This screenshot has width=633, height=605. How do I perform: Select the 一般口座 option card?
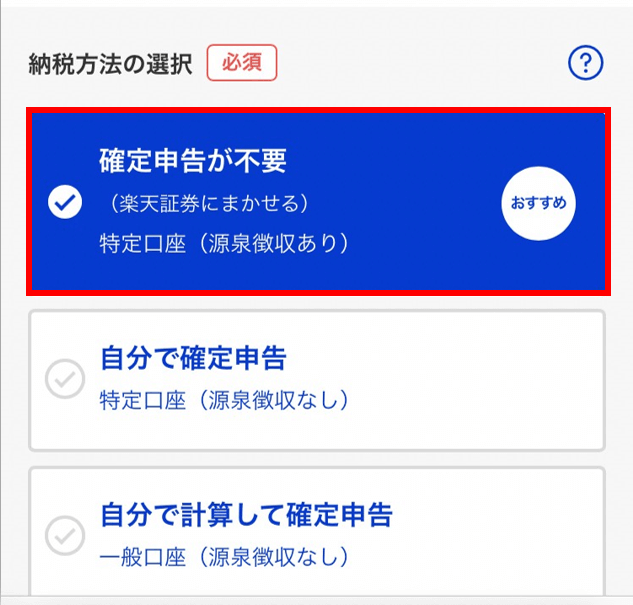[317, 531]
